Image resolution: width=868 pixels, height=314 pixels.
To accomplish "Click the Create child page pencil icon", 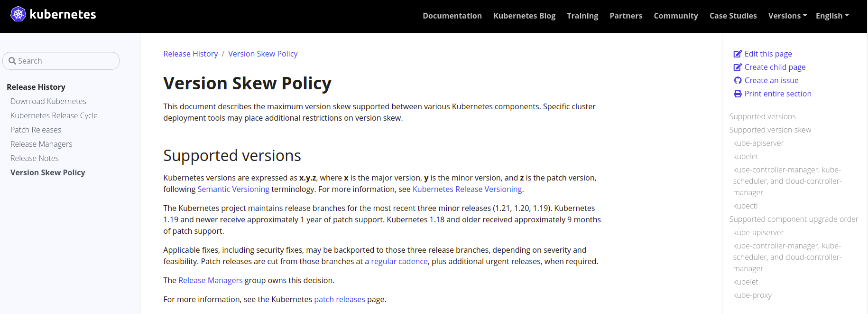I will click(x=738, y=67).
